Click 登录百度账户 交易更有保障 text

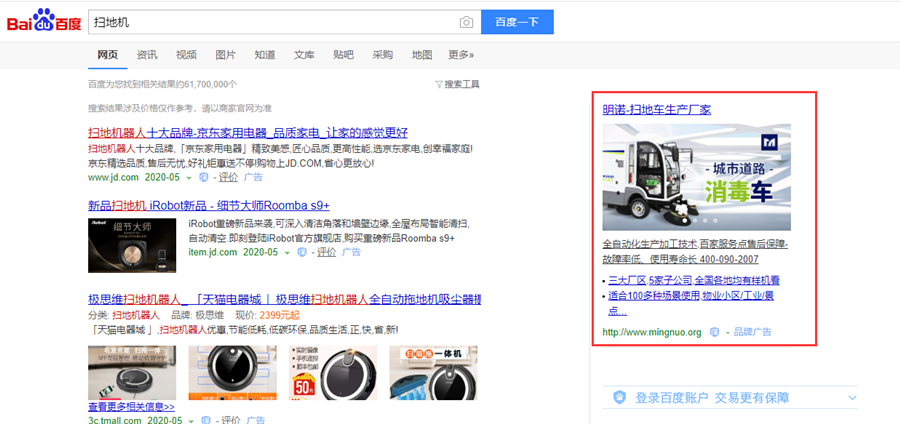[x=712, y=398]
